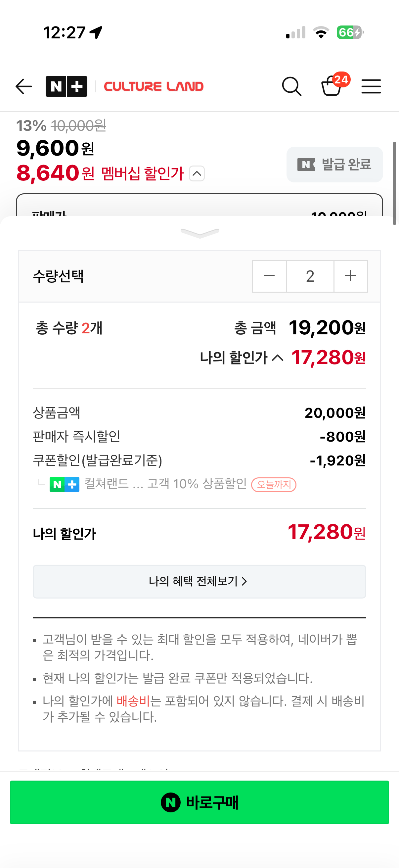This screenshot has width=399, height=868.
Task: Tap the 오늘까지 coupon deadline tag
Action: (x=274, y=485)
